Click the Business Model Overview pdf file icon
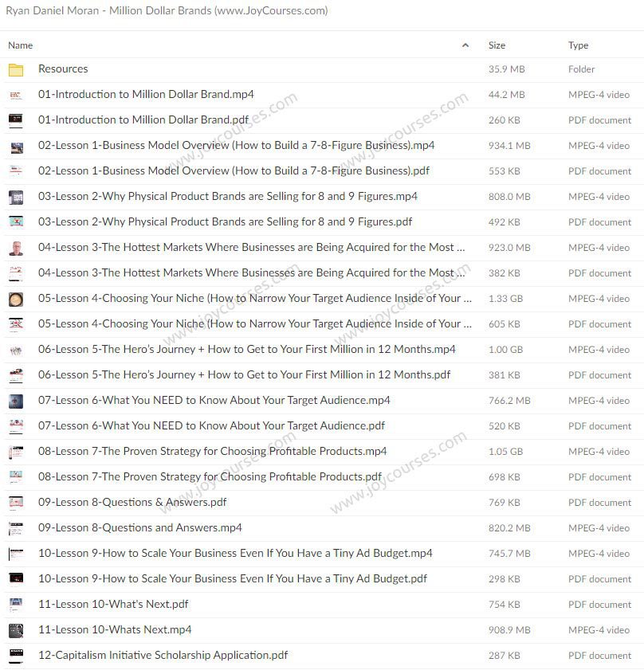The image size is (644, 670). tap(16, 171)
